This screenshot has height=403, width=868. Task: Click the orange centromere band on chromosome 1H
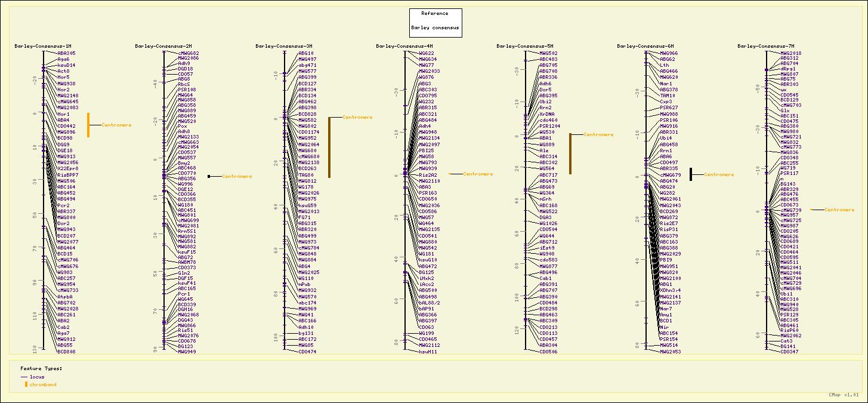coord(88,125)
